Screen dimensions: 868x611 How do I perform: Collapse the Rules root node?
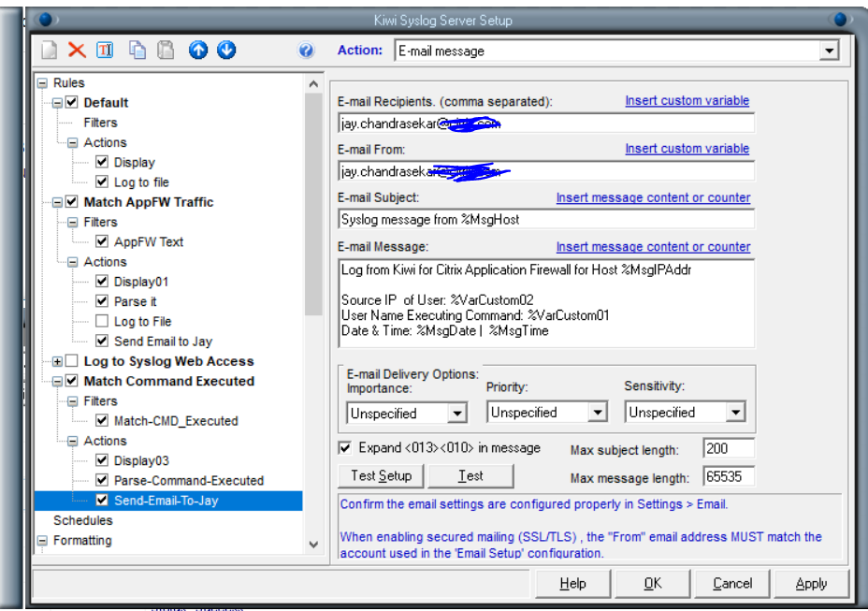(x=42, y=83)
